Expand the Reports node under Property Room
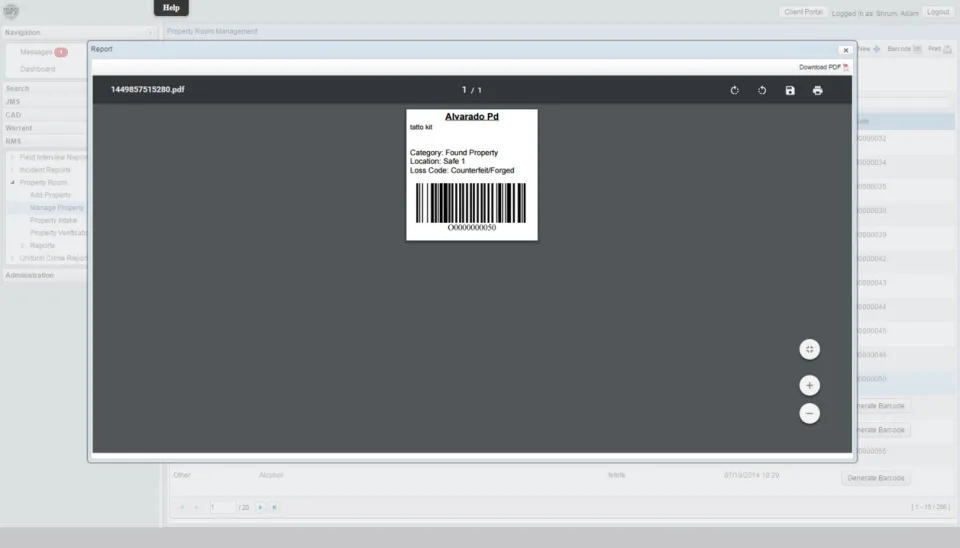 point(23,246)
